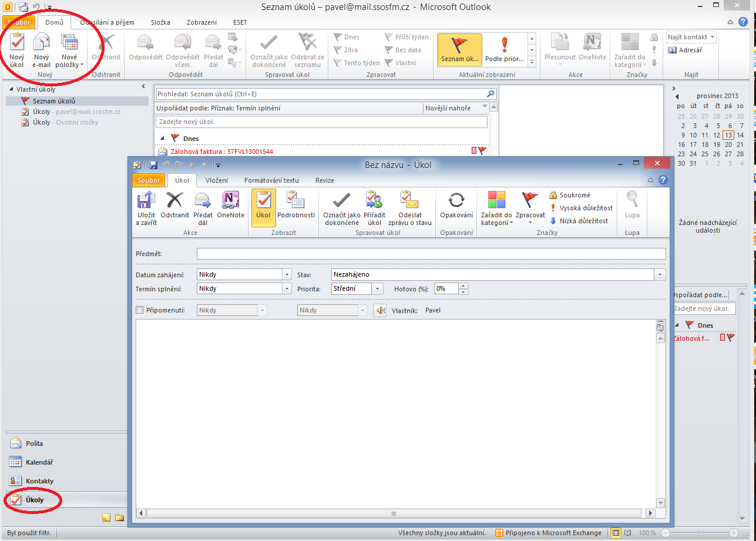Screen dimensions: 756x541
Task: Open Odesílání a příjem tab in main window
Action: (107, 22)
